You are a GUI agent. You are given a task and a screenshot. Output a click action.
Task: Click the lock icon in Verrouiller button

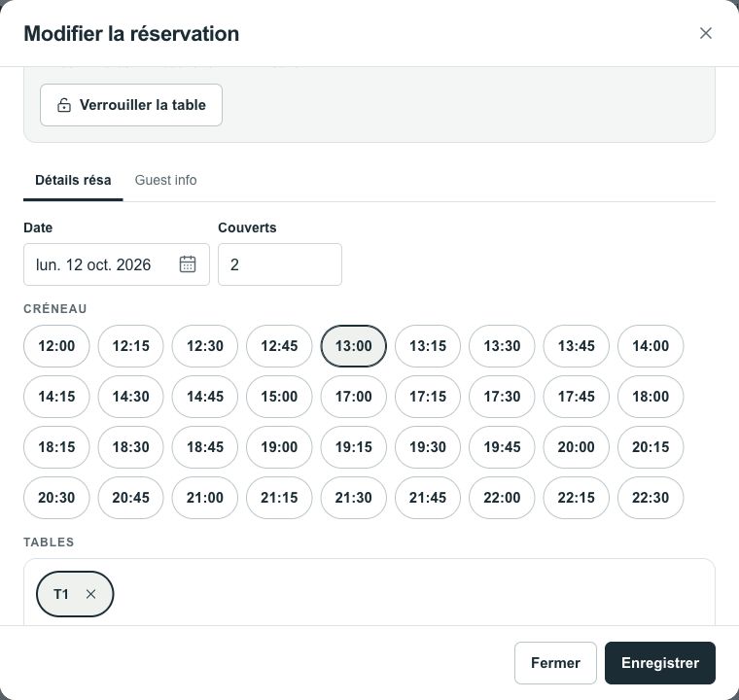[64, 105]
